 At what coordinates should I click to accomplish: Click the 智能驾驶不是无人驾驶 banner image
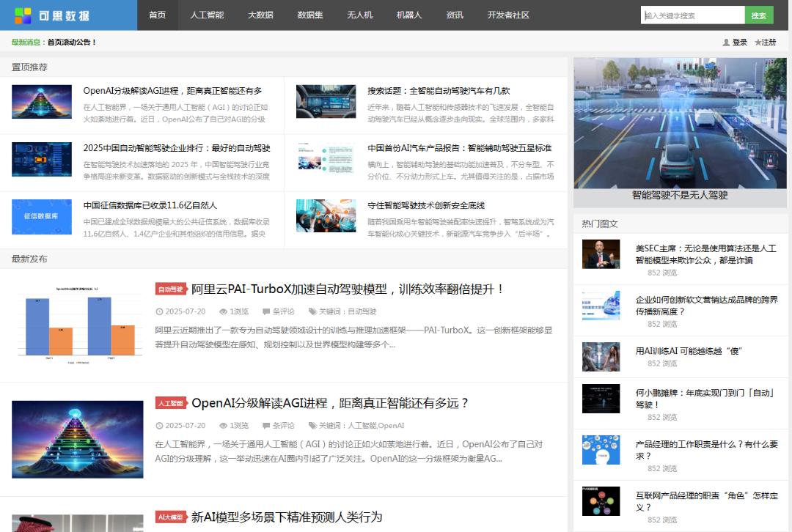(x=680, y=122)
